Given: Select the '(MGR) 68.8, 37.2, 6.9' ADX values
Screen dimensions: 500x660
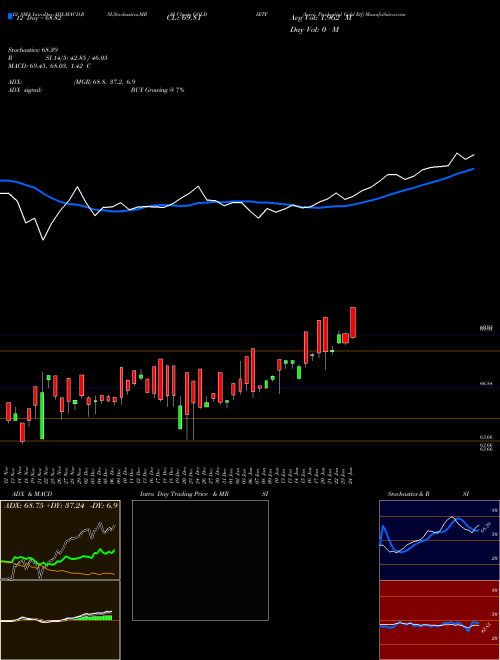Looking at the screenshot, I should click(x=104, y=82).
